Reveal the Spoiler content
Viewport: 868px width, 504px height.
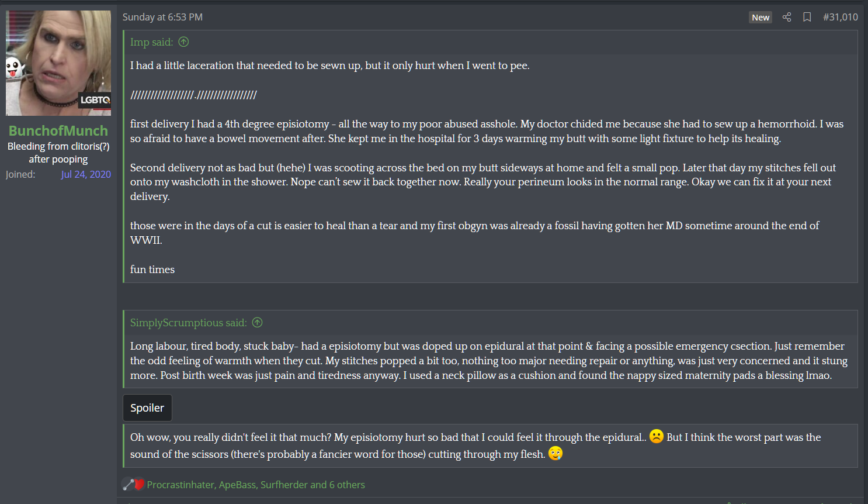(x=147, y=408)
